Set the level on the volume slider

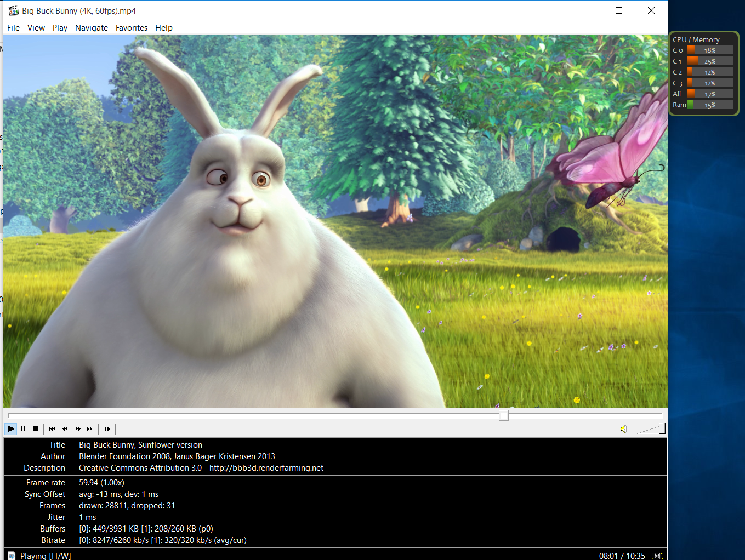(x=651, y=428)
